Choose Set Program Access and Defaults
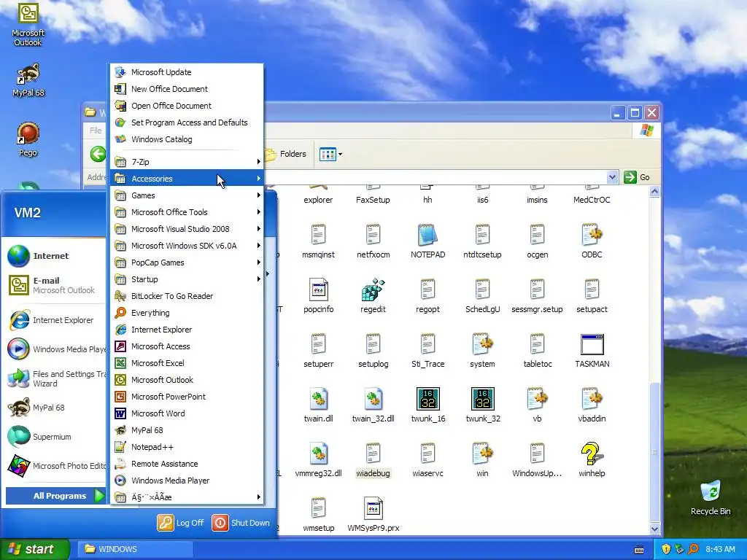The height and width of the screenshot is (560, 747). [187, 122]
